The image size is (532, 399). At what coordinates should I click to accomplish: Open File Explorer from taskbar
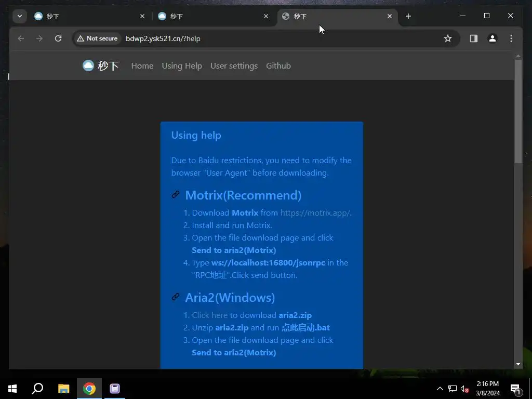[63, 389]
